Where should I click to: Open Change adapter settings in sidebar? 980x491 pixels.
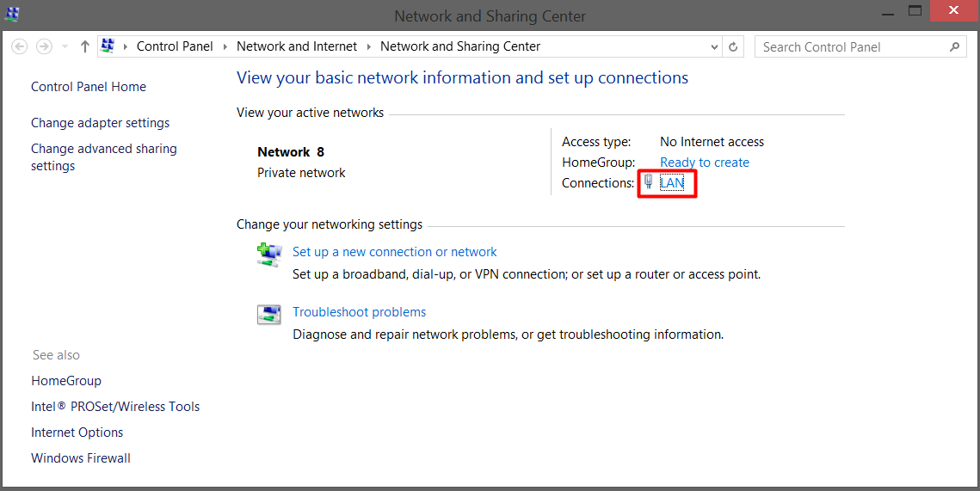[x=100, y=123]
